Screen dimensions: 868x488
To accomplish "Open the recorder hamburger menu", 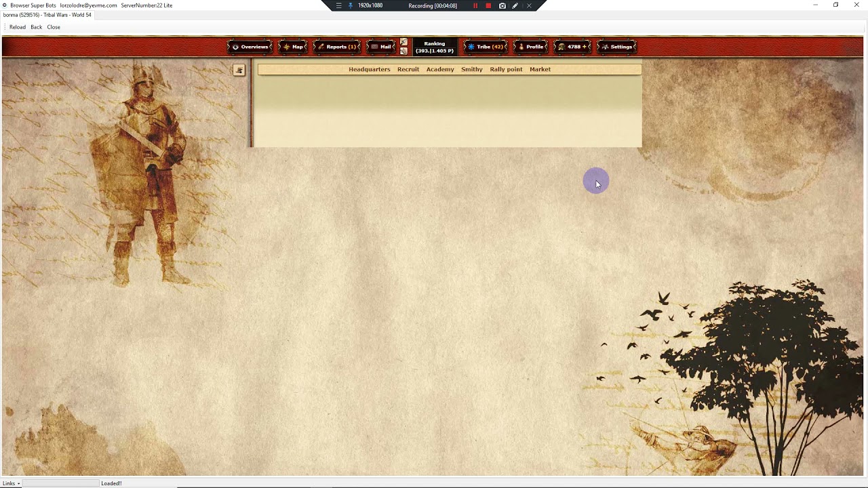I will click(339, 5).
